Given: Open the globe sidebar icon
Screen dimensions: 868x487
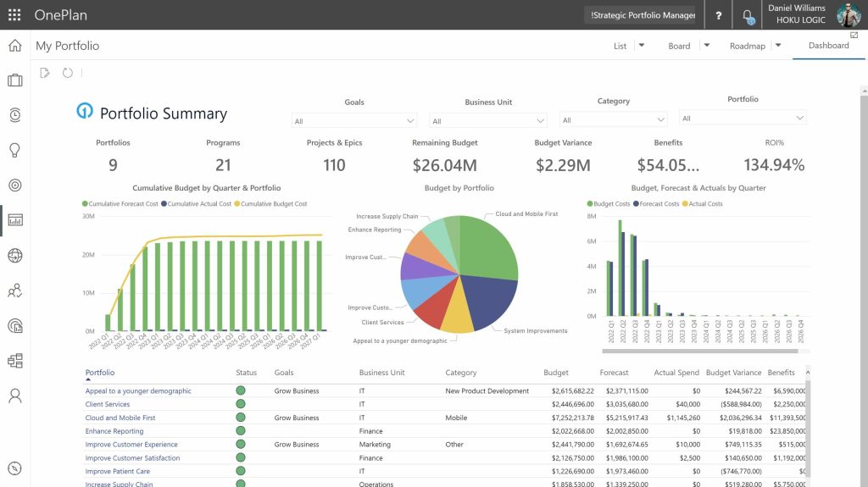Looking at the screenshot, I should click(x=15, y=255).
